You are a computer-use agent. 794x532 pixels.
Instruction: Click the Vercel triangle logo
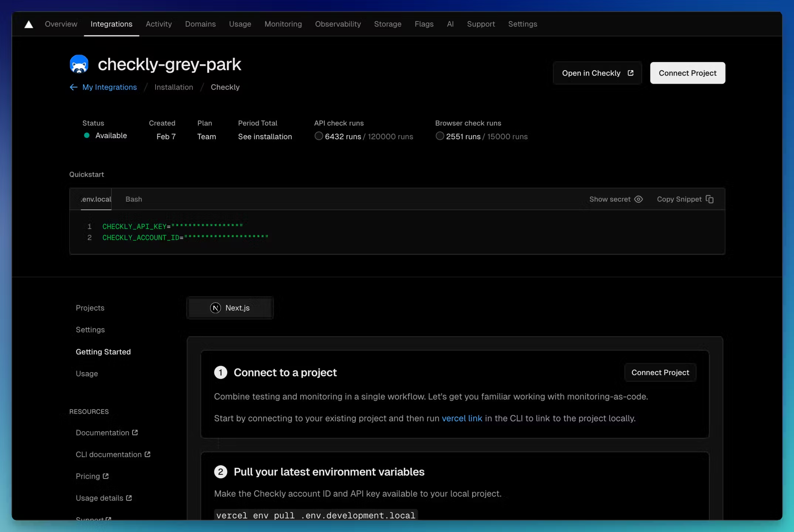[28, 24]
